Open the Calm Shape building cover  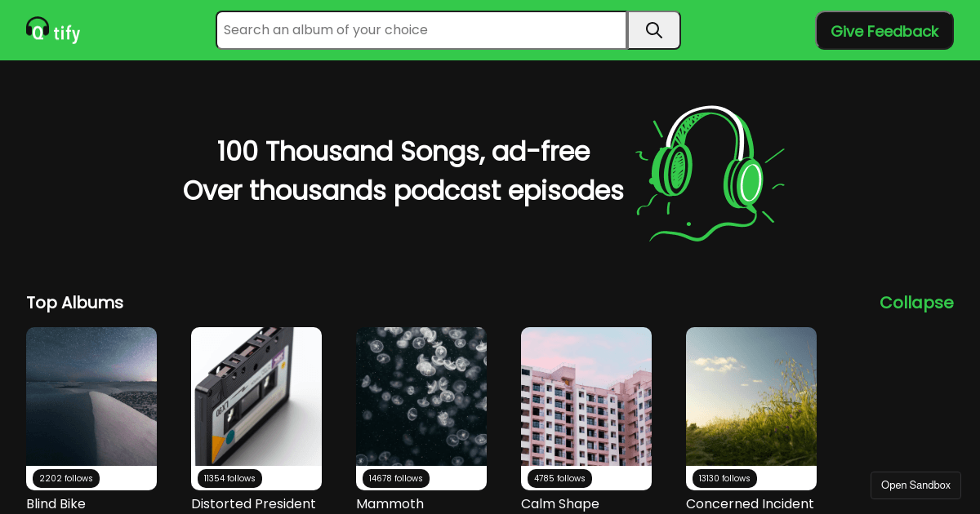(x=586, y=397)
